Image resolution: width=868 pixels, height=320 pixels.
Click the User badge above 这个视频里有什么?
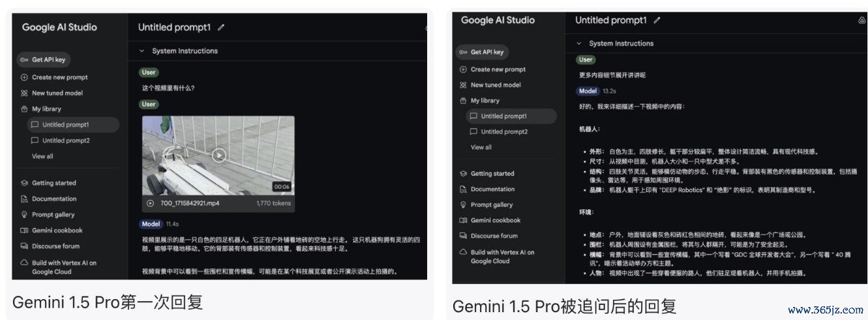pyautogui.click(x=149, y=72)
